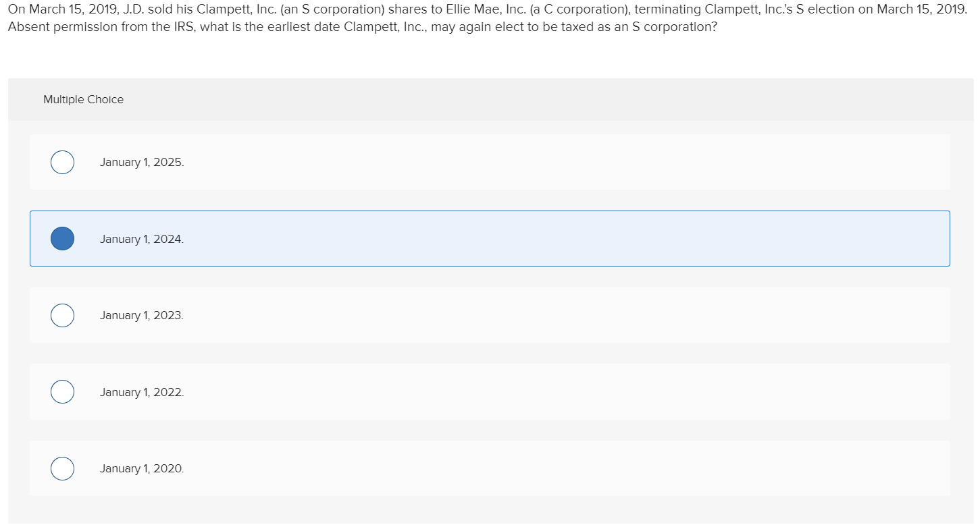This screenshot has height=527, width=980.
Task: Select the January 1, 2020 radio button
Action: coord(62,468)
